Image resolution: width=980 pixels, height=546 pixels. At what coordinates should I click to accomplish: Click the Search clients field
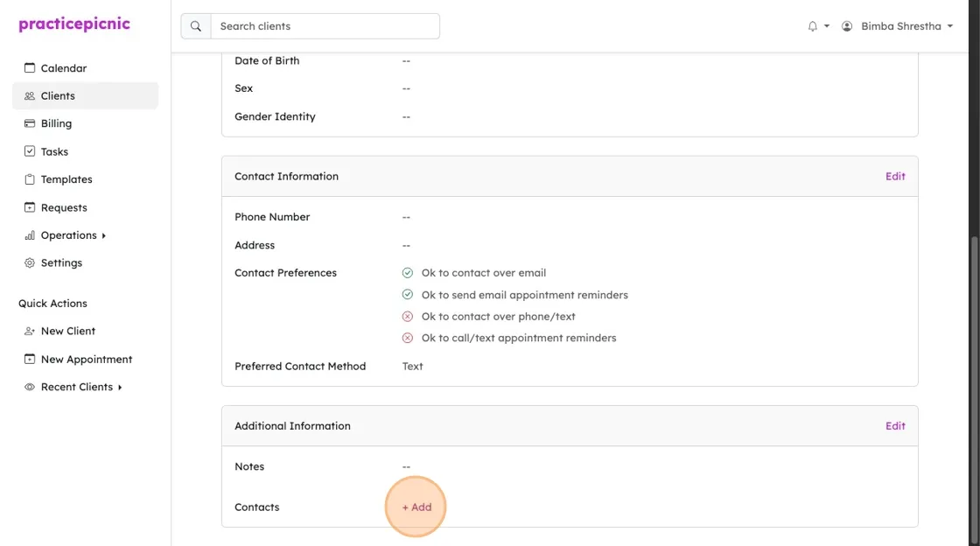click(x=325, y=26)
